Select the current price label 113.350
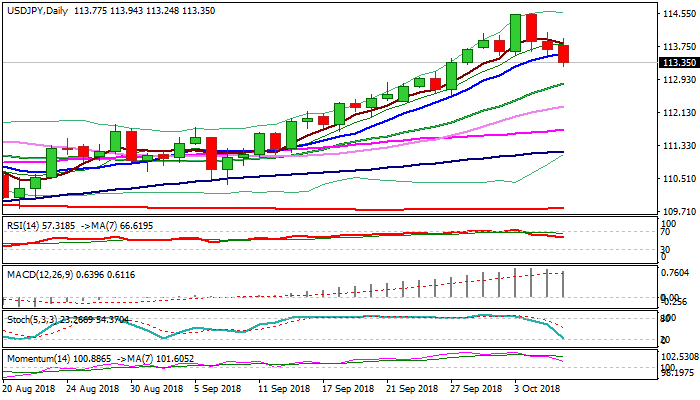The width and height of the screenshot is (700, 400). coord(679,62)
